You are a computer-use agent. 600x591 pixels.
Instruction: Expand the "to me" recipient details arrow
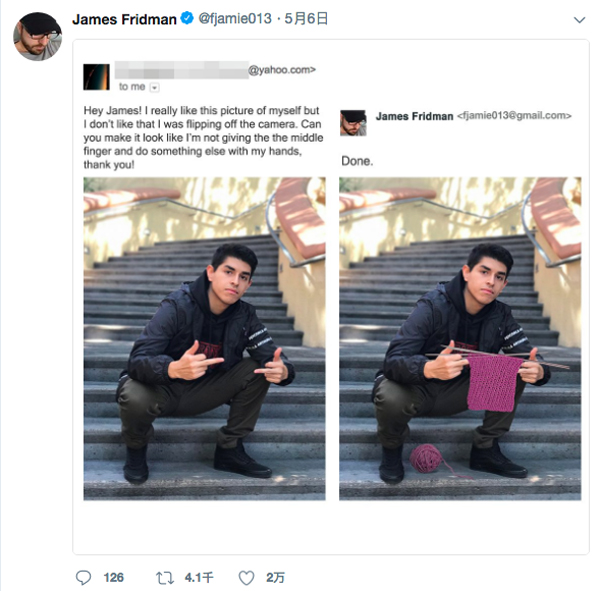coord(154,87)
